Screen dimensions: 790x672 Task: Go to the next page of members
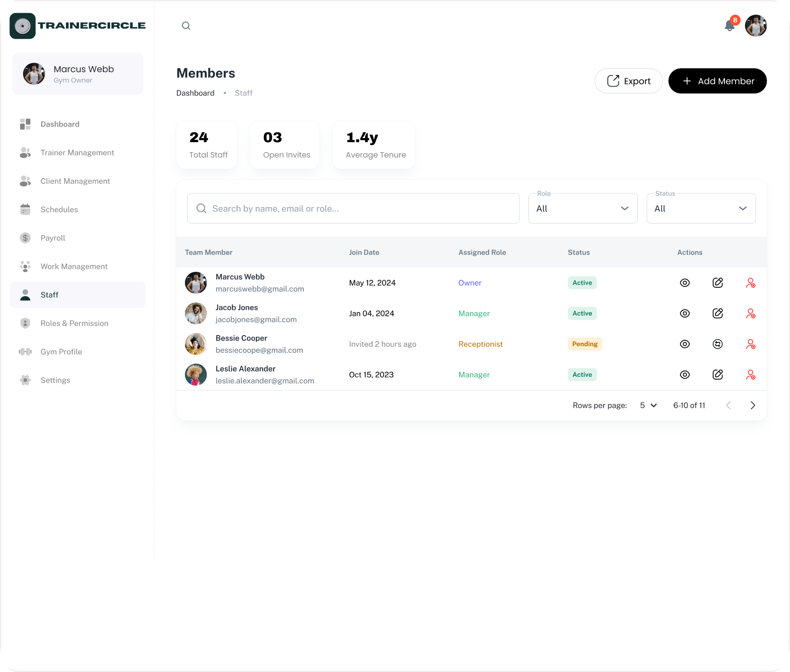click(753, 405)
